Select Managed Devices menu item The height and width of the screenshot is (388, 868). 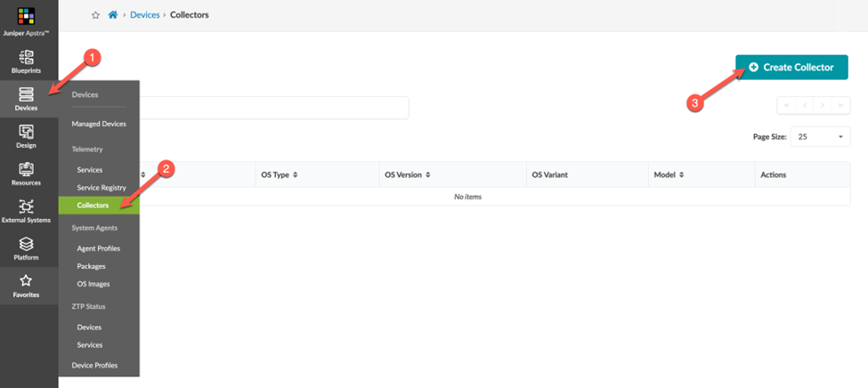coord(99,124)
